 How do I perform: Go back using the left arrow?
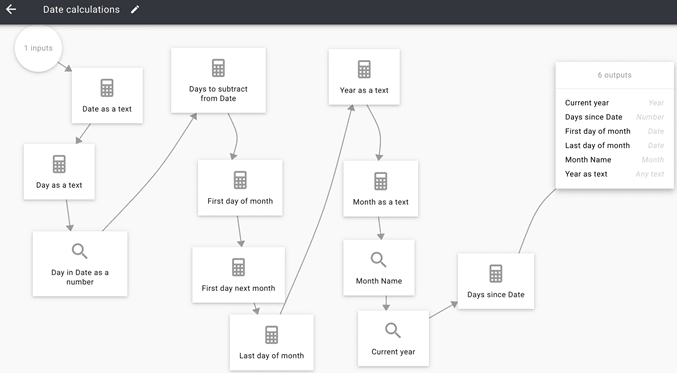tap(11, 9)
